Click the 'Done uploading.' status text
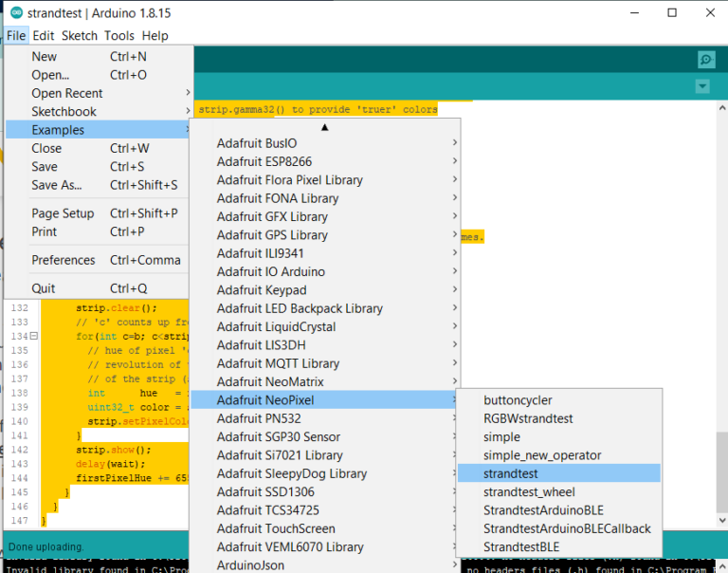The image size is (728, 573). [x=45, y=547]
